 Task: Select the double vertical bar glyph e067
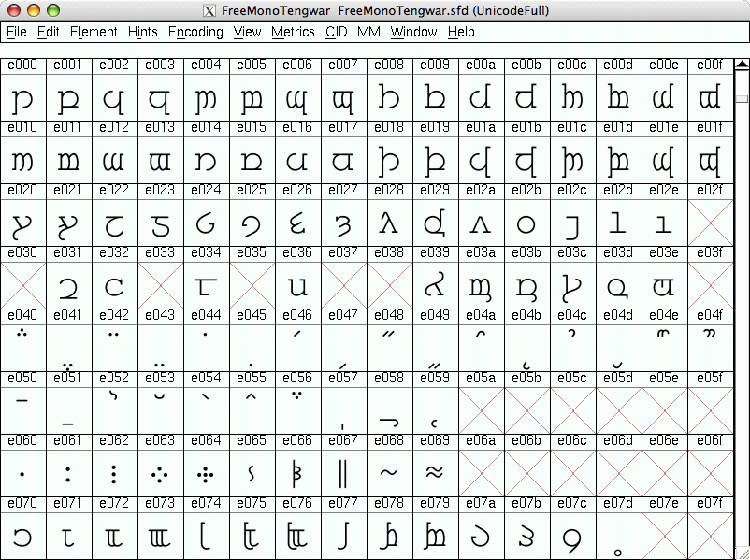pyautogui.click(x=343, y=474)
